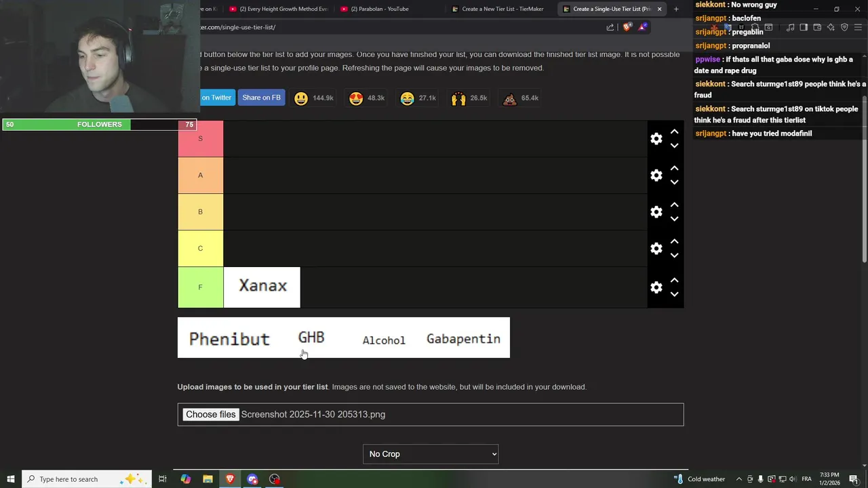Select the GHB image in the pool
Image resolution: width=868 pixels, height=488 pixels.
pyautogui.click(x=311, y=338)
